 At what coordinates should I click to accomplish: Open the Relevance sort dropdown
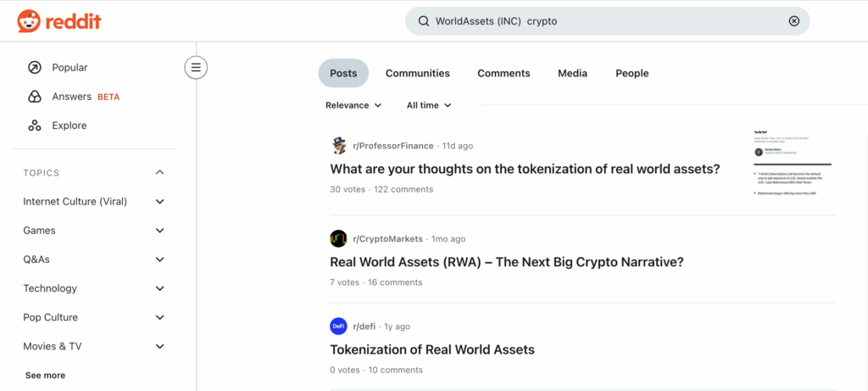[x=353, y=105]
